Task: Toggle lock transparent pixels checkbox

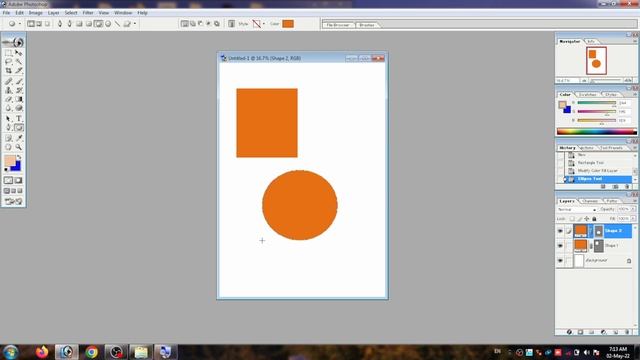Action: pyautogui.click(x=572, y=219)
